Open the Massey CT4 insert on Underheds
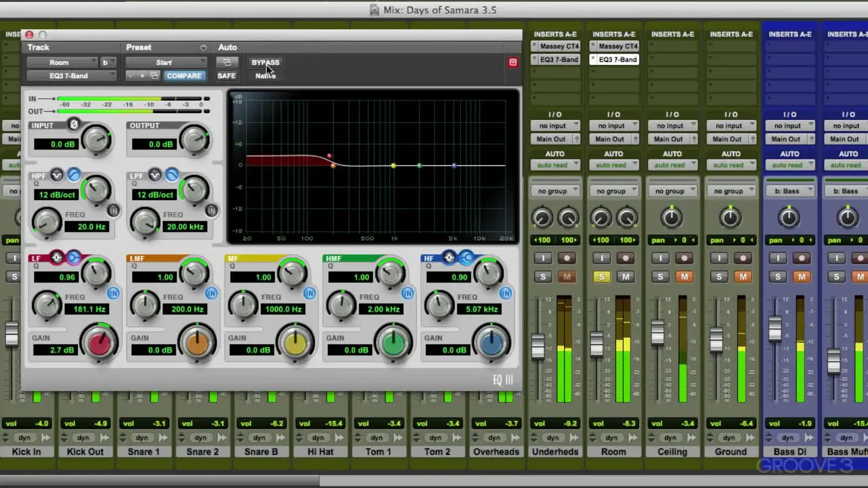The width and height of the screenshot is (868, 488). coord(558,46)
